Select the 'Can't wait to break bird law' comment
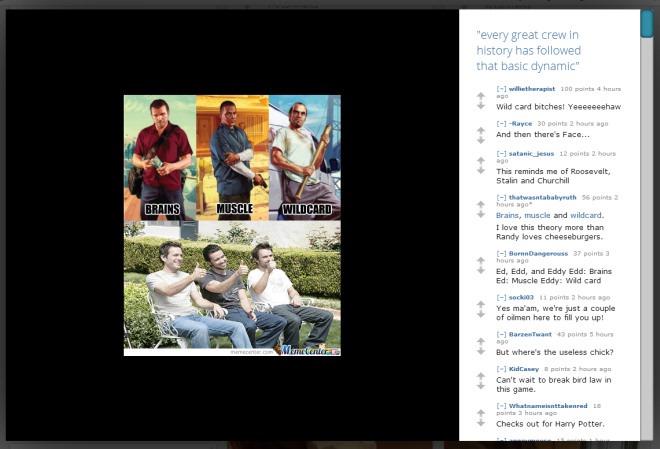The height and width of the screenshot is (449, 660). pyautogui.click(x=554, y=385)
